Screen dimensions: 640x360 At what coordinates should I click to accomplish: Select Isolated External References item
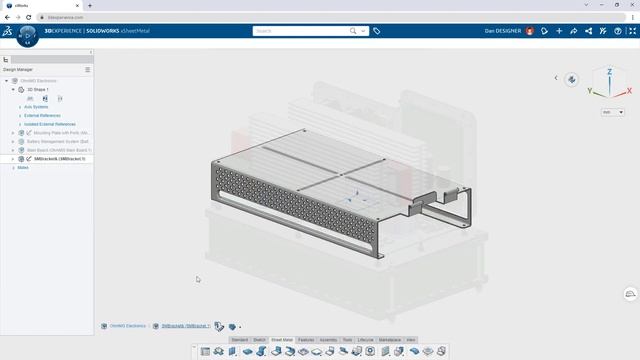[50, 124]
